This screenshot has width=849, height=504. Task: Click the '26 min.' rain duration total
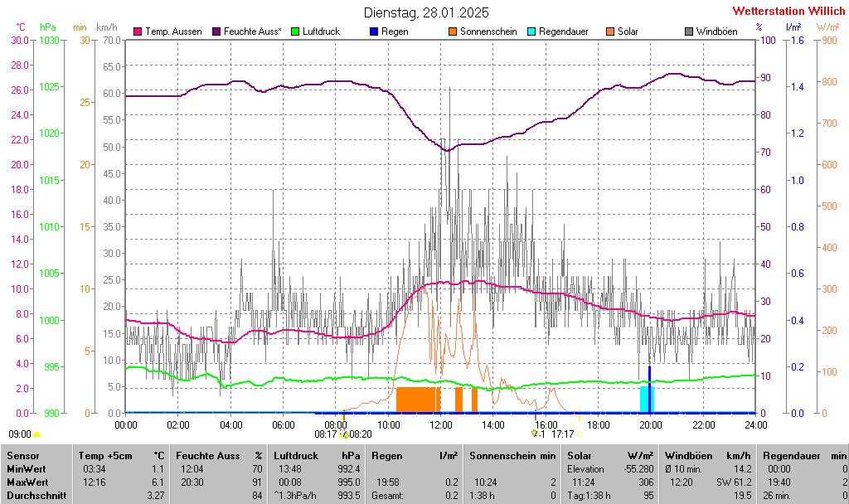pyautogui.click(x=777, y=496)
